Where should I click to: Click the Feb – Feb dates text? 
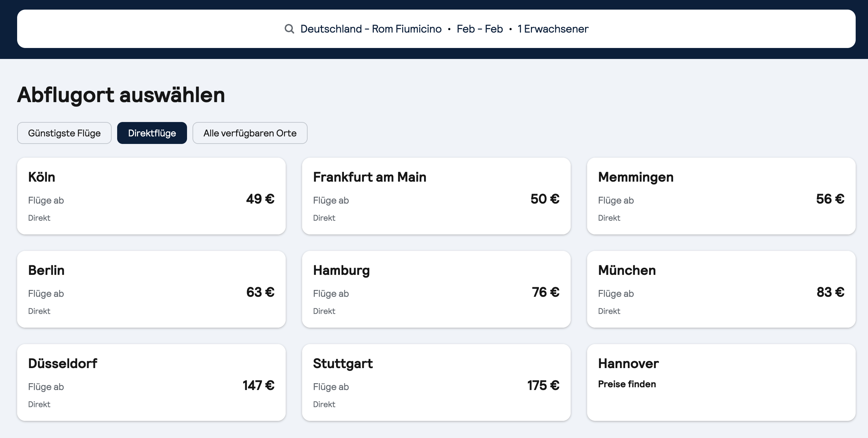(x=480, y=29)
